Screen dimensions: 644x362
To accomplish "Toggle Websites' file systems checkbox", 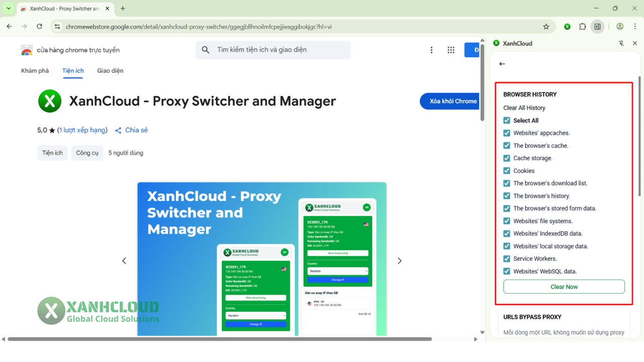I will (x=507, y=221).
